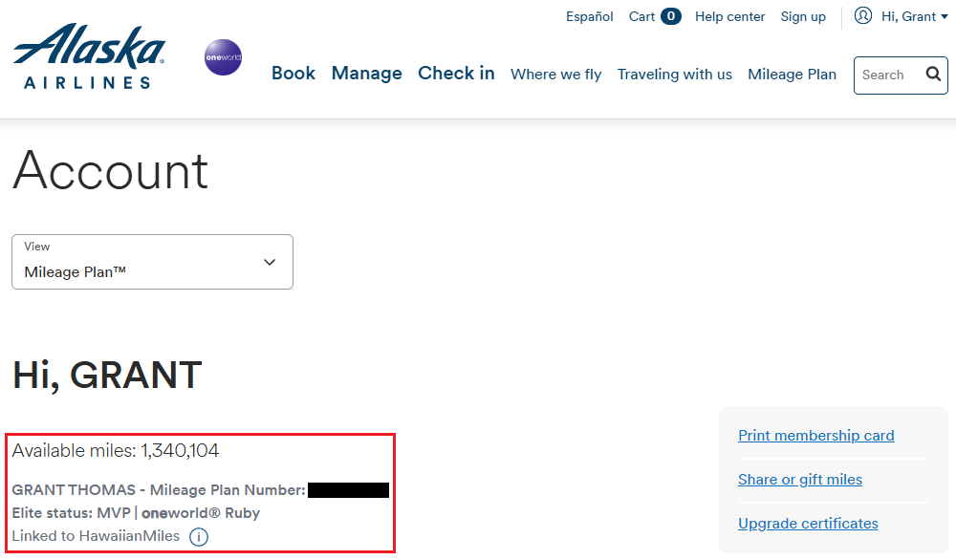Viewport: 956px width, 560px height.
Task: Open the Cart link
Action: pyautogui.click(x=641, y=16)
